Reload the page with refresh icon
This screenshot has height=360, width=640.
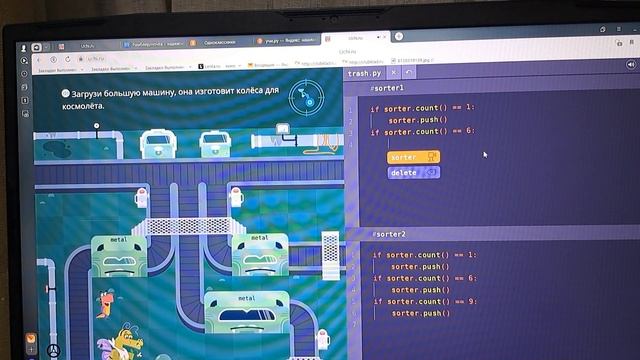(68, 59)
